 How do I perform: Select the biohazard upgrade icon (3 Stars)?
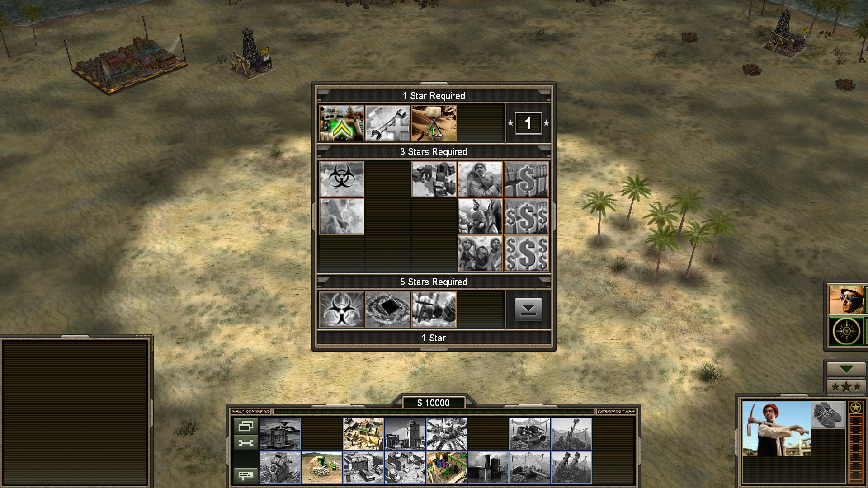(342, 178)
